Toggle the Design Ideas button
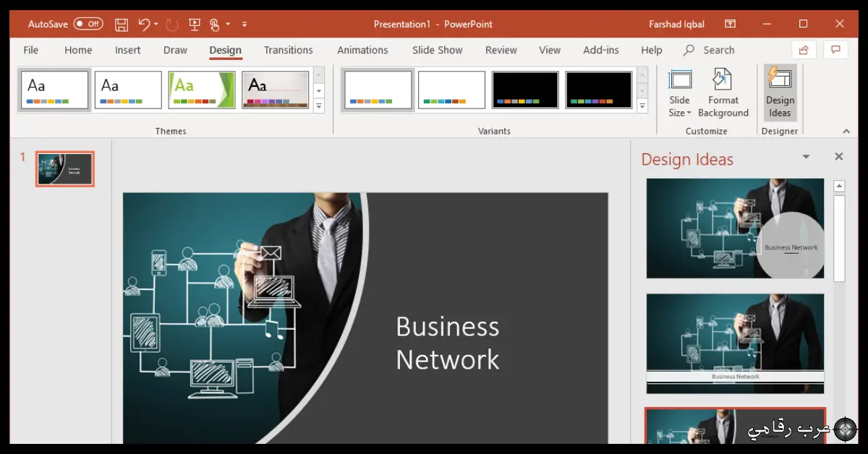Viewport: 868px width, 454px height. click(x=780, y=93)
